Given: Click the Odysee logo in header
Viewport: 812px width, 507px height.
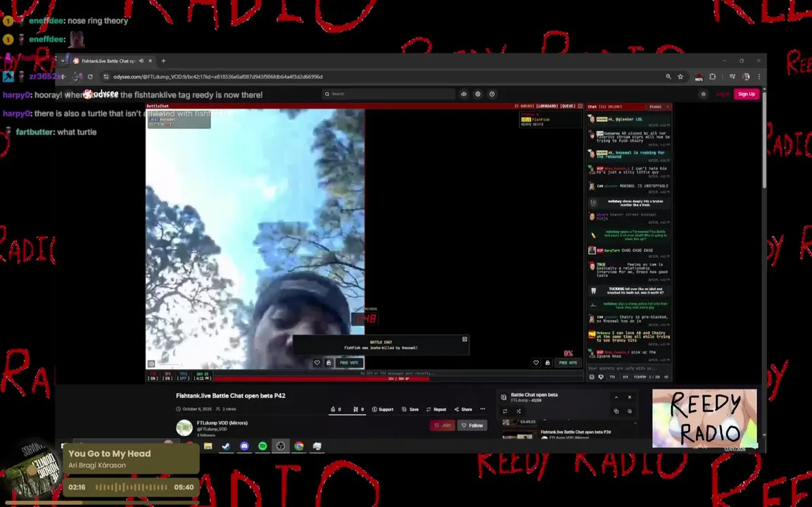Looking at the screenshot, I should coord(101,94).
